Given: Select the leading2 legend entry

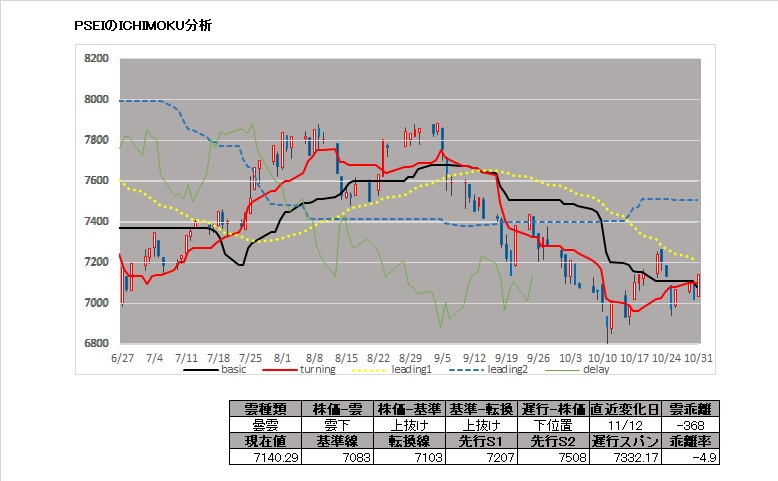Looking at the screenshot, I should tap(488, 370).
